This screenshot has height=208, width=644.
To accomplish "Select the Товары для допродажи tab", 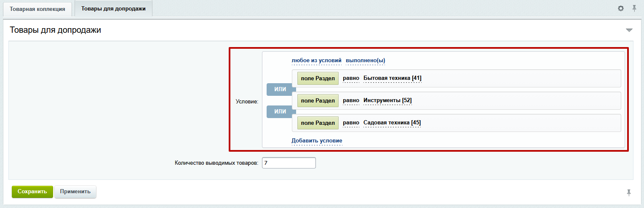I will coord(113,9).
